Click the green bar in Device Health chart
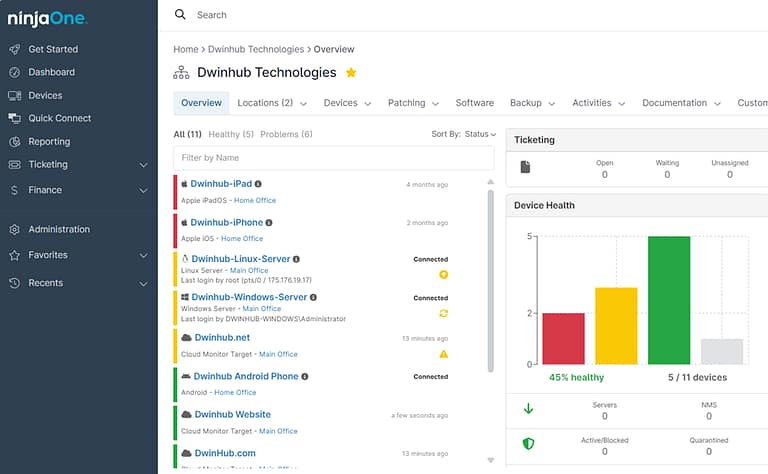This screenshot has height=474, width=768. pos(669,300)
